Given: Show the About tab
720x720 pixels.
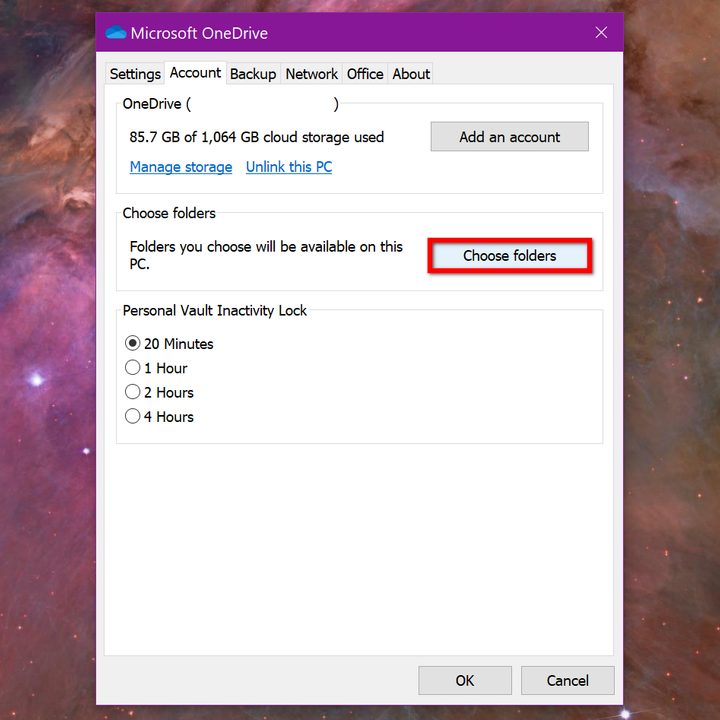Looking at the screenshot, I should click(x=411, y=74).
